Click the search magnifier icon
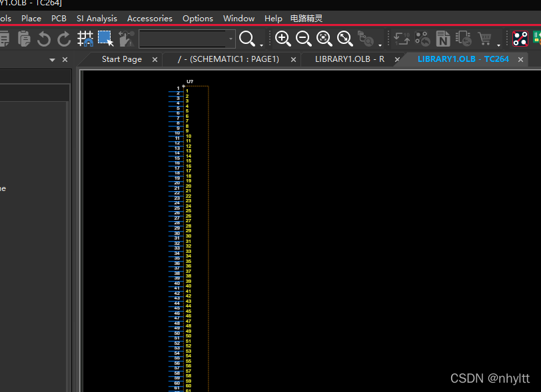Image resolution: width=541 pixels, height=392 pixels. point(247,39)
